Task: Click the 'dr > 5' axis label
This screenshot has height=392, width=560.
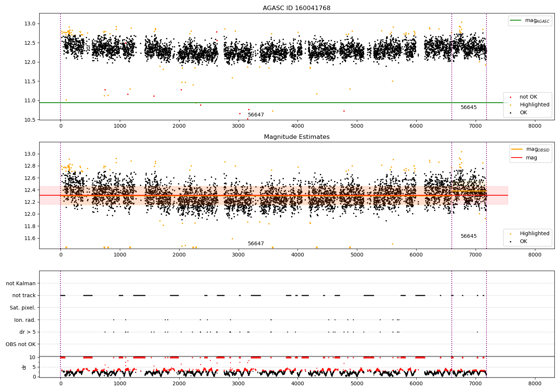Action: pos(28,332)
